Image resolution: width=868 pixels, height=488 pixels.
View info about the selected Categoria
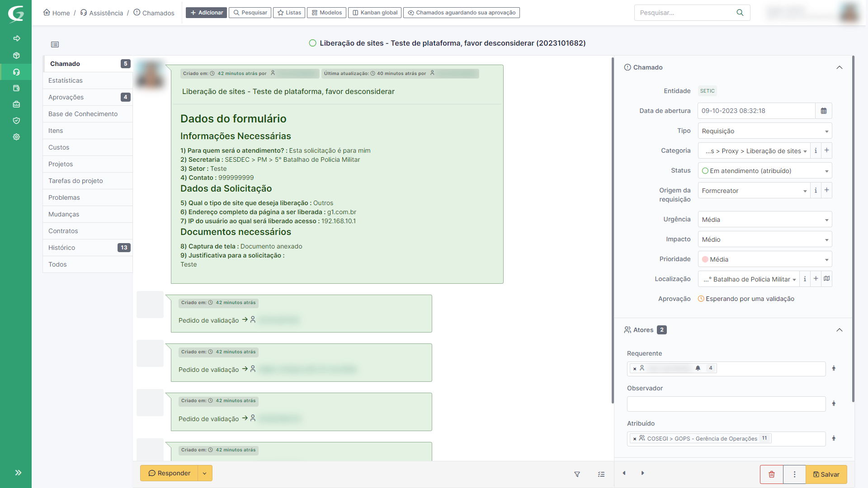[x=816, y=150]
